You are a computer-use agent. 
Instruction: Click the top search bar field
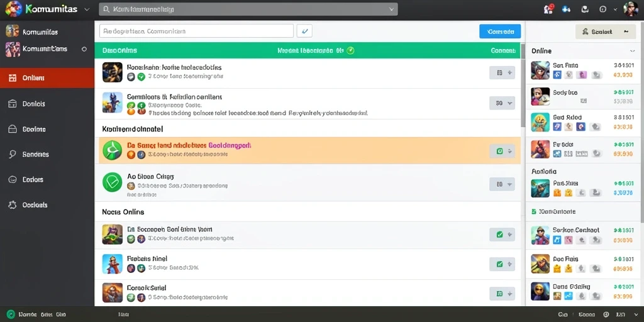[x=248, y=9]
